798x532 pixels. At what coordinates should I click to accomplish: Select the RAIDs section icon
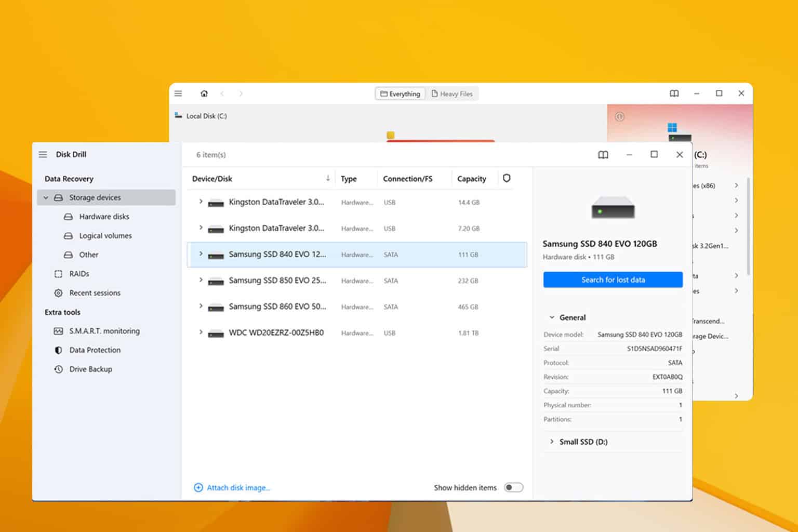pyautogui.click(x=58, y=274)
